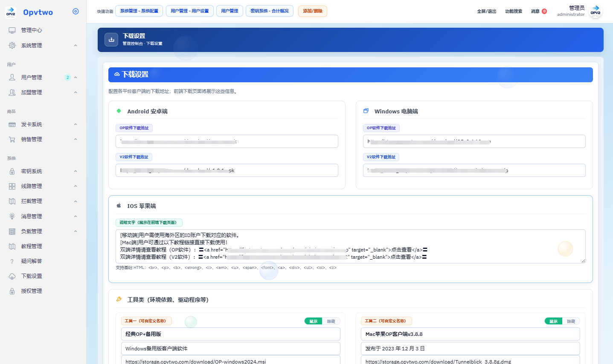Toggle 全屏/退出 in the top bar
This screenshot has width=613, height=364.
pyautogui.click(x=487, y=12)
